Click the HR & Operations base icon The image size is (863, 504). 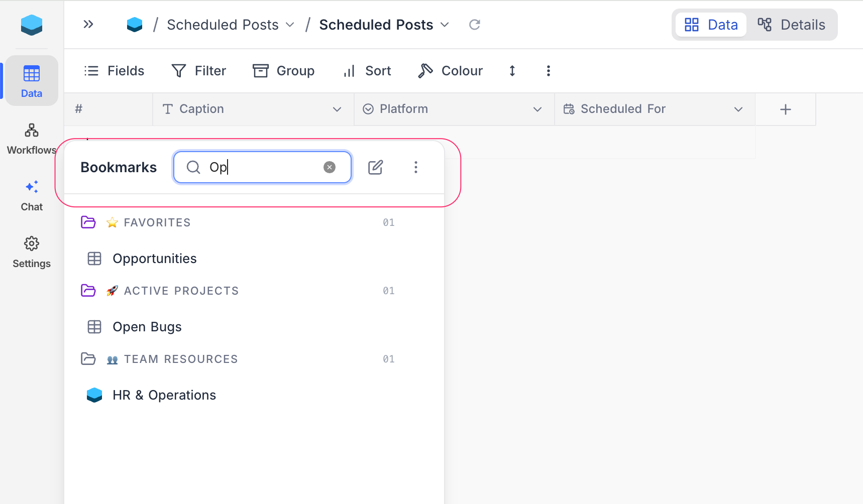pos(94,395)
